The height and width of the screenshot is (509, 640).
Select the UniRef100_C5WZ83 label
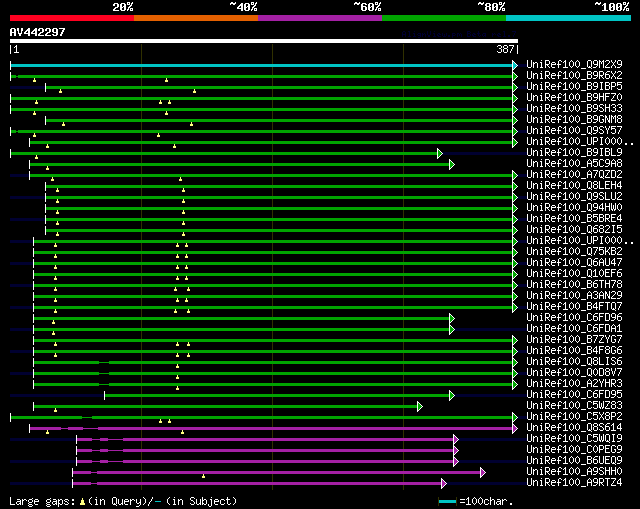click(574, 406)
